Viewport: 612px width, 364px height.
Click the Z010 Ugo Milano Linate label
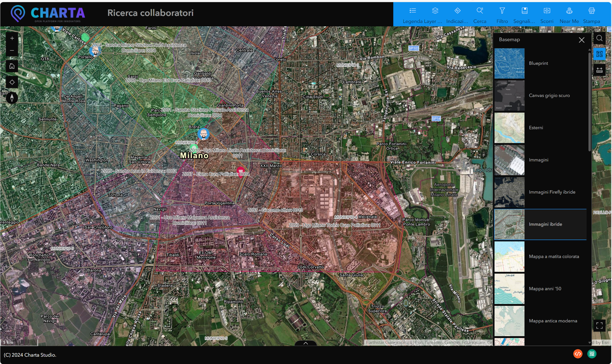coord(238,153)
